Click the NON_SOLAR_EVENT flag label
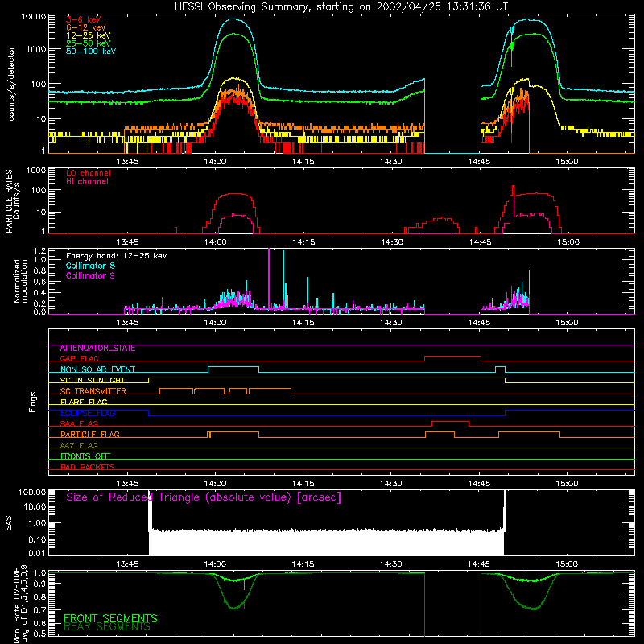 pyautogui.click(x=97, y=369)
